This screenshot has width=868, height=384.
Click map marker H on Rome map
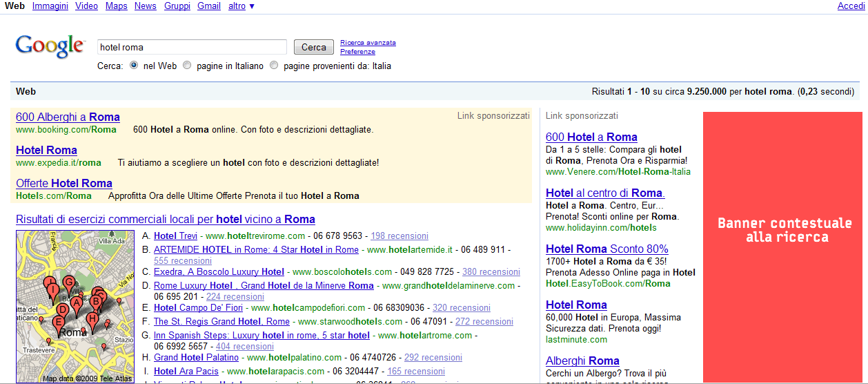tap(92, 319)
